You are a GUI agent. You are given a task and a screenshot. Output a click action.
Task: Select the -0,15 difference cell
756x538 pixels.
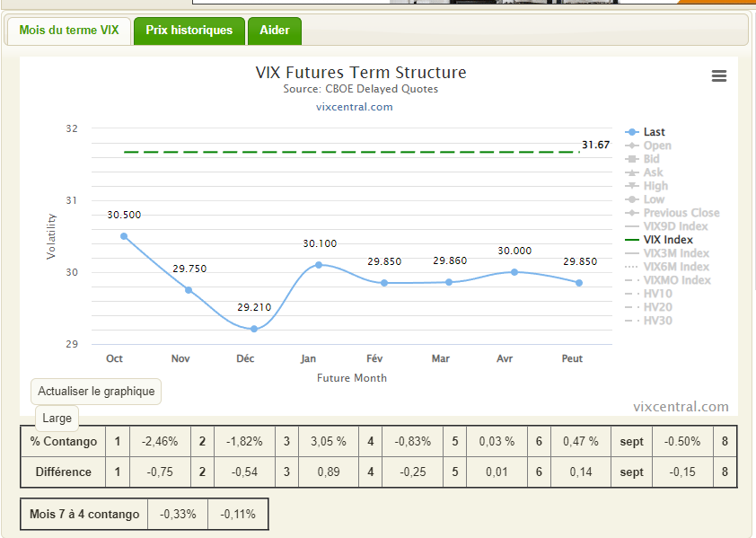click(682, 472)
